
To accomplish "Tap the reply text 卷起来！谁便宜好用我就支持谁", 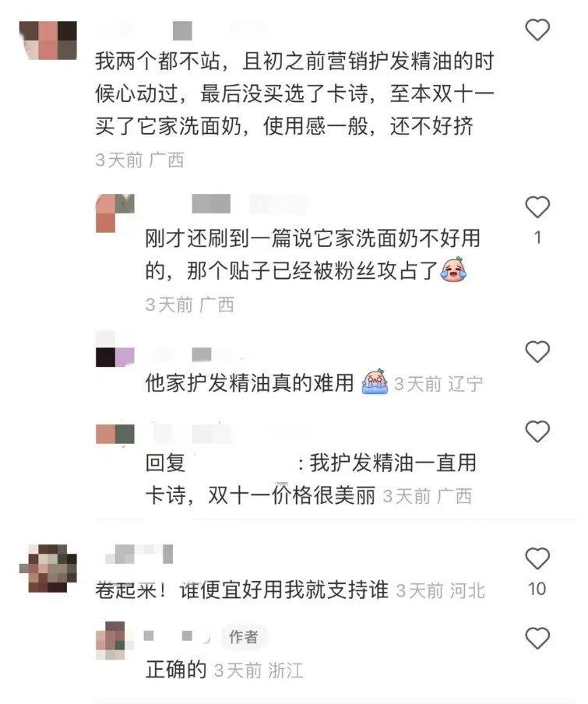I will tap(241, 589).
